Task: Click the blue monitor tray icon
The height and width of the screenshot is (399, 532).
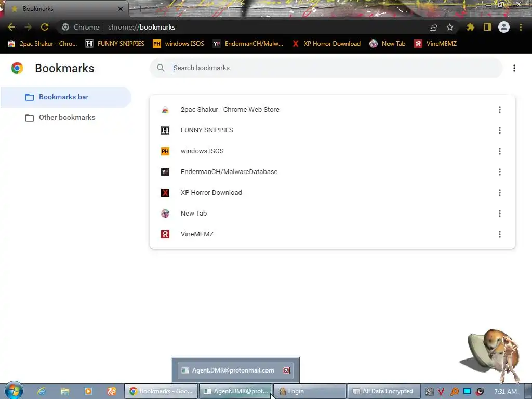Action: [x=467, y=391]
